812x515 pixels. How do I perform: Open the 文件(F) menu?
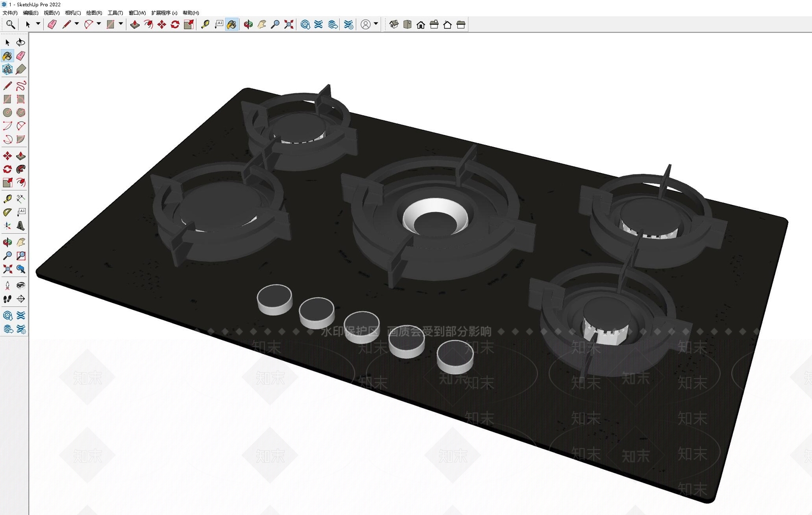(x=10, y=13)
